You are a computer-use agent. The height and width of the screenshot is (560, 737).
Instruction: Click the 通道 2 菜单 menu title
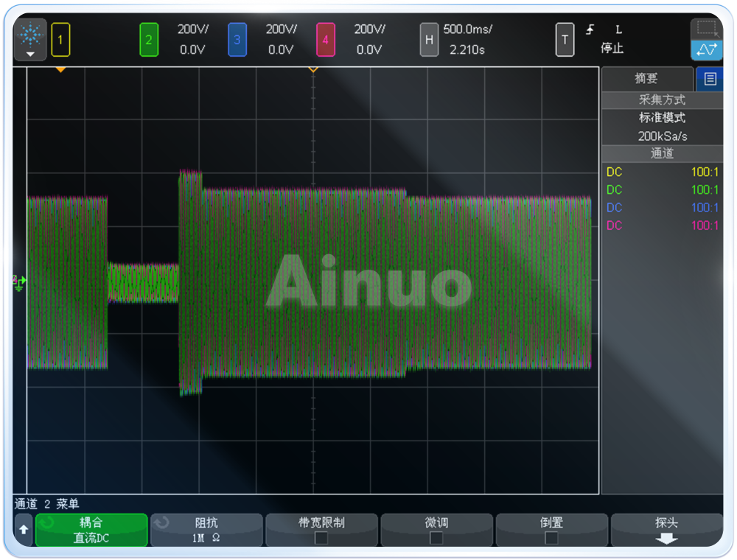pyautogui.click(x=46, y=504)
